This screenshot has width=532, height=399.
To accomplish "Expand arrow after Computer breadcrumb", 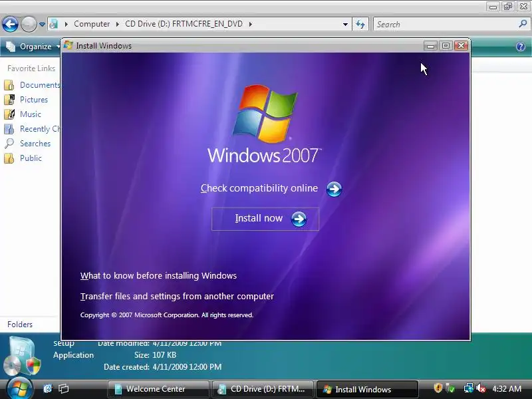I will (118, 24).
